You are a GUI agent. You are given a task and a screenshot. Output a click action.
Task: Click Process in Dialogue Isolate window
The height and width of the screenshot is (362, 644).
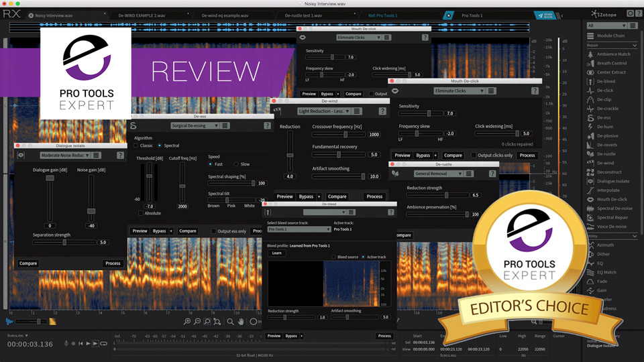(113, 263)
